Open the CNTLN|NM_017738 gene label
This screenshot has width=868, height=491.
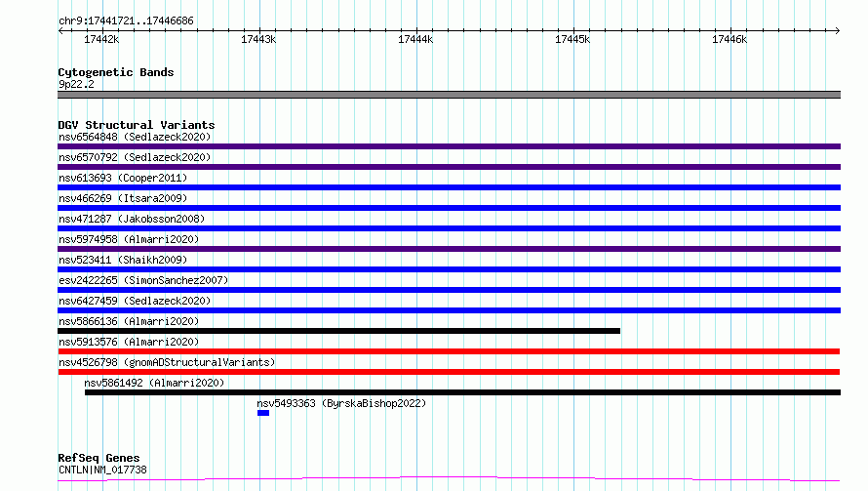point(102,470)
